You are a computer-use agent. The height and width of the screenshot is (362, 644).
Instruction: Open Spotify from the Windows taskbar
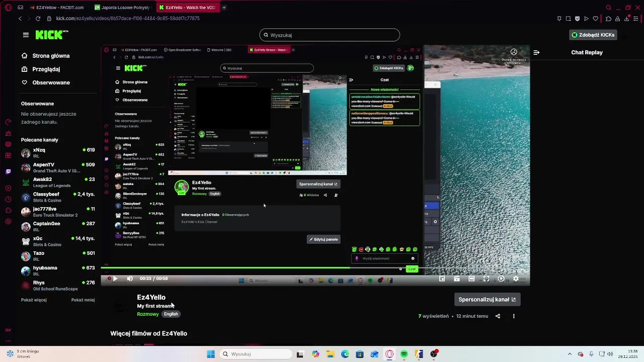point(404,354)
